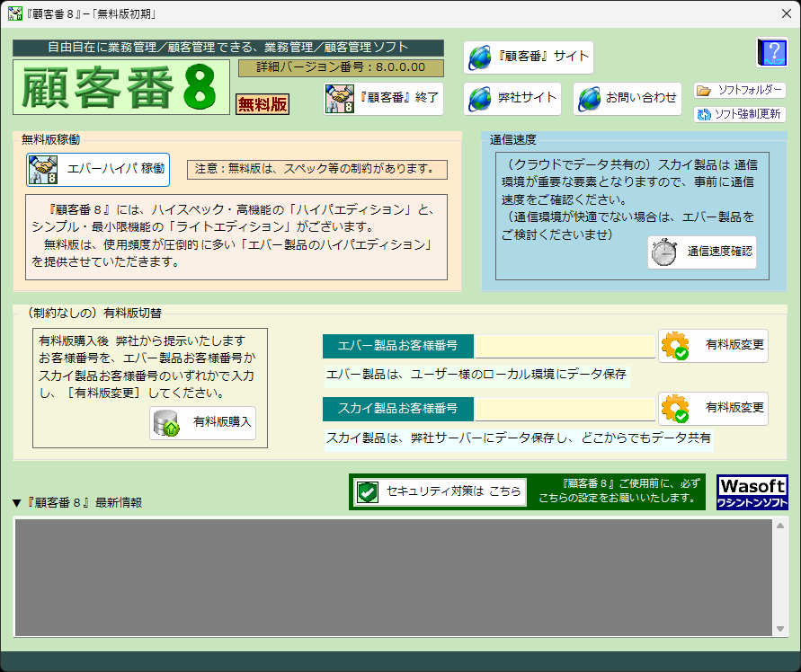This screenshot has width=801, height=672.
Task: Launch エバーハイパ 稼働
Action: point(98,170)
